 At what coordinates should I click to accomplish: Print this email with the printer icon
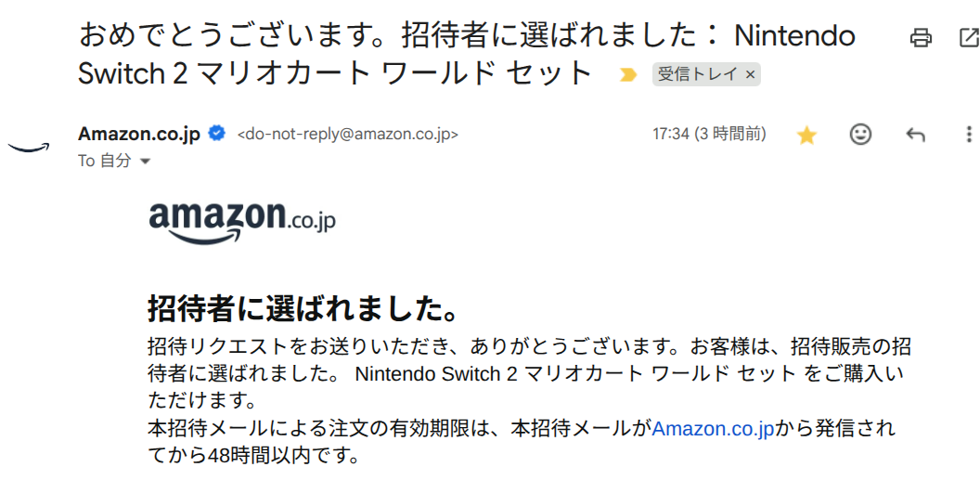[920, 37]
